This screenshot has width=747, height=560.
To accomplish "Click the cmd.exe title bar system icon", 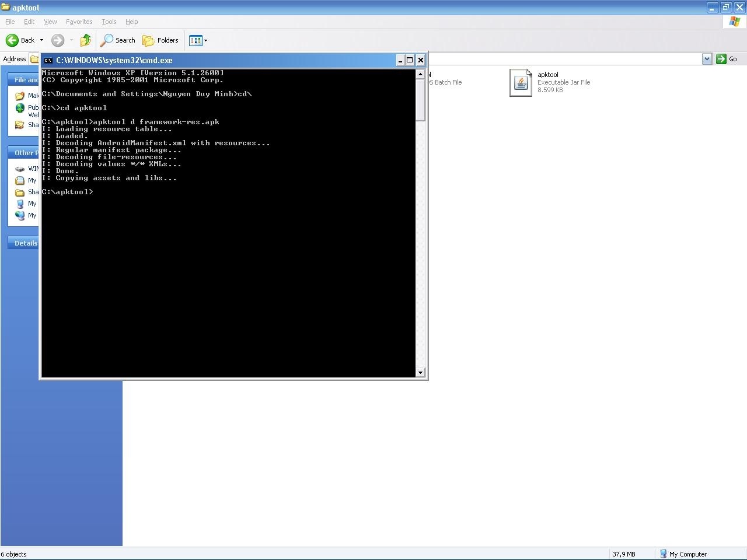I will coord(48,60).
